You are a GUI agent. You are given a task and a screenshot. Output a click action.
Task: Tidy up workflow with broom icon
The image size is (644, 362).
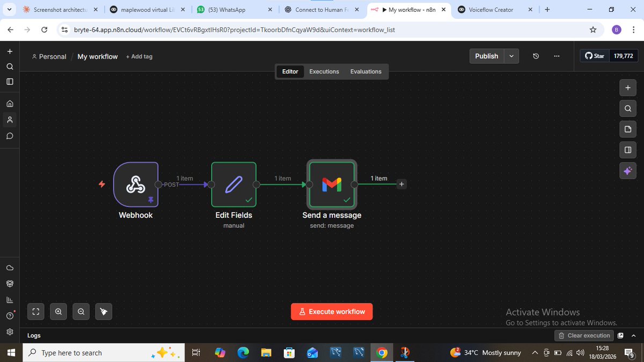pos(104,311)
